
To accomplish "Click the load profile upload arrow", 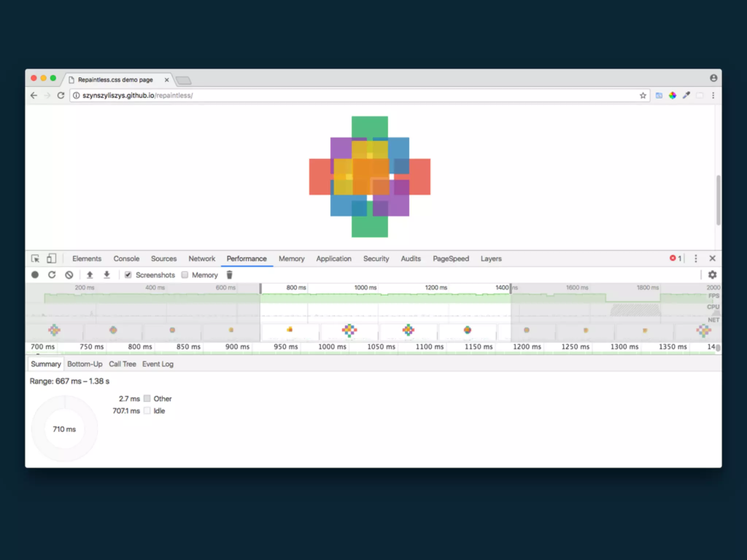I will tap(90, 275).
